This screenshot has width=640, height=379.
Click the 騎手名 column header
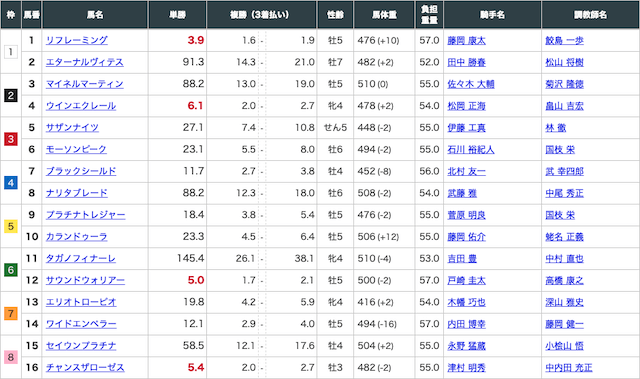coord(492,15)
